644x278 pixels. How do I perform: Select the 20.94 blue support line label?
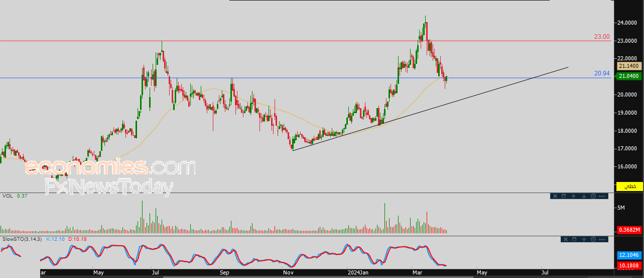(602, 73)
